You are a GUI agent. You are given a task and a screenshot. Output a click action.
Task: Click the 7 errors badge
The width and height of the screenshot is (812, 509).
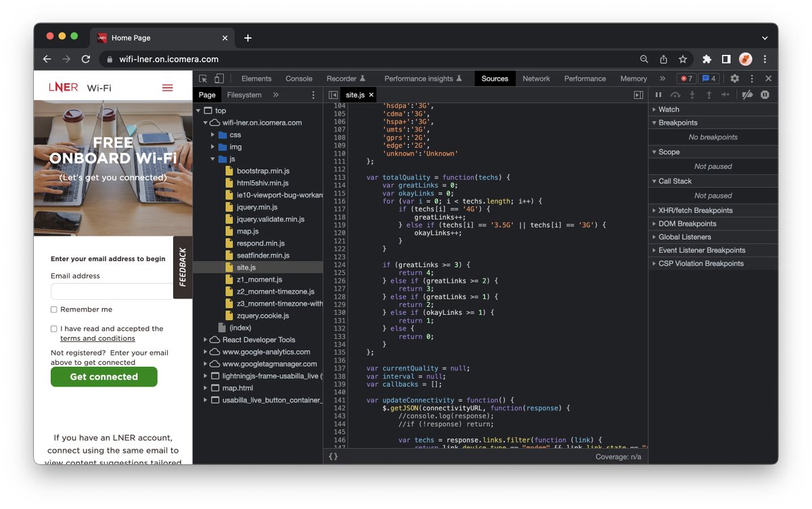(686, 79)
